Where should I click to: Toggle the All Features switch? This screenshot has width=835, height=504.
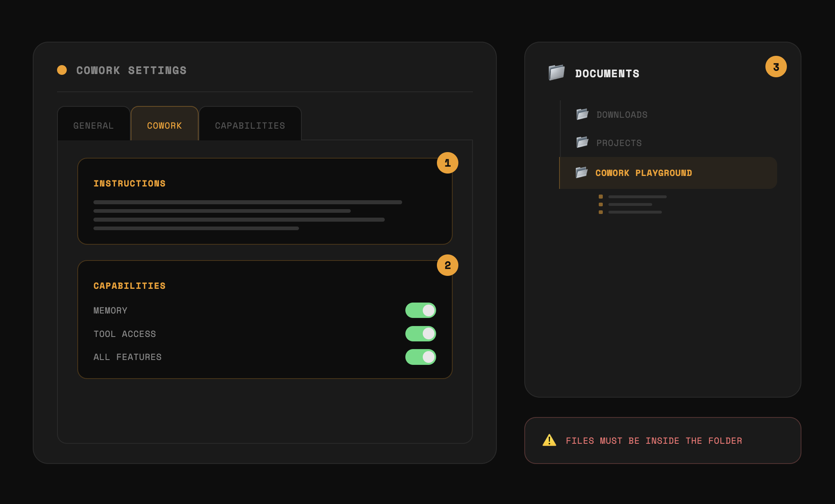click(420, 357)
